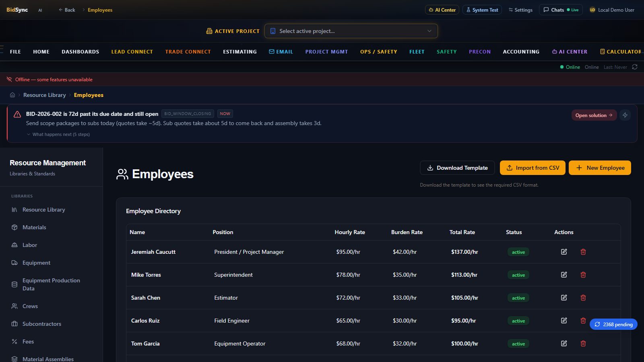Open AI Center button in top header
644x362 pixels.
pos(442,10)
